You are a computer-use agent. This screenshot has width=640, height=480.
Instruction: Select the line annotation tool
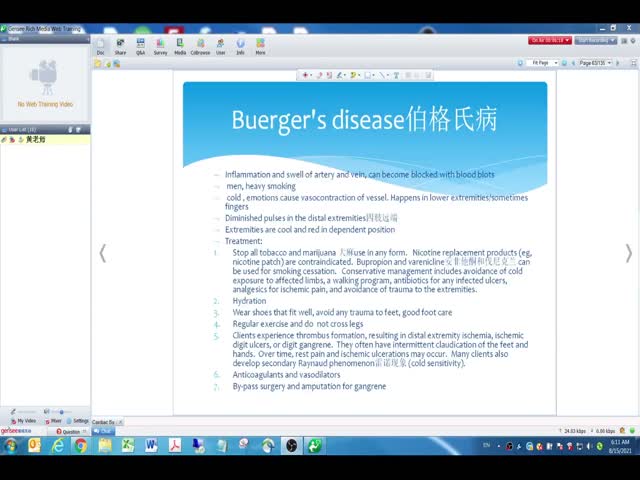tap(382, 76)
